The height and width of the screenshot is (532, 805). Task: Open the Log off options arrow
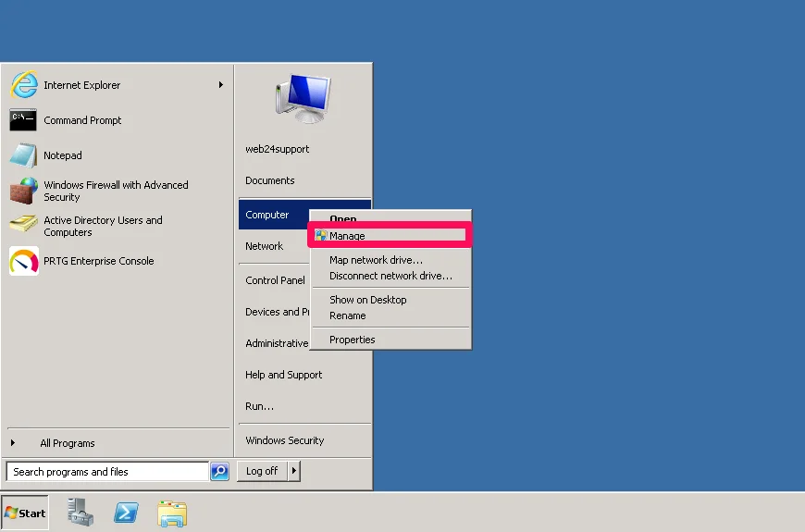point(293,471)
